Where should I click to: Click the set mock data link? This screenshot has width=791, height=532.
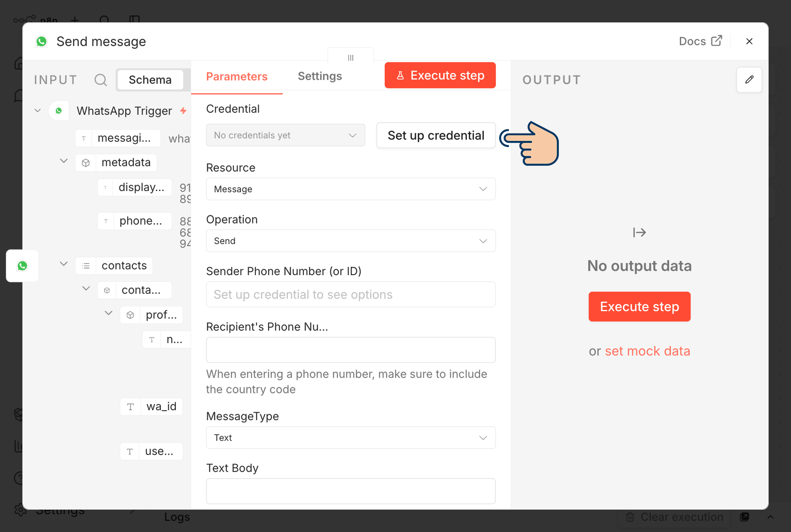(648, 351)
